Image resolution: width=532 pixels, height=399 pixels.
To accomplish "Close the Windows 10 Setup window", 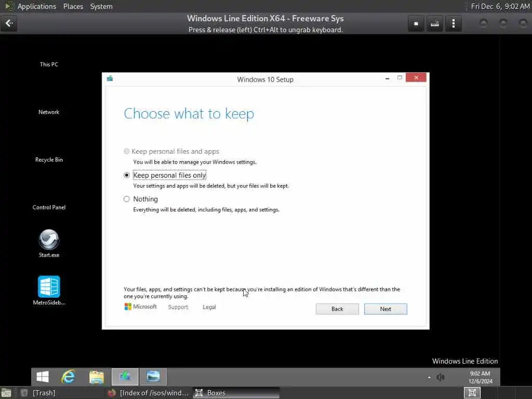I will pyautogui.click(x=416, y=78).
